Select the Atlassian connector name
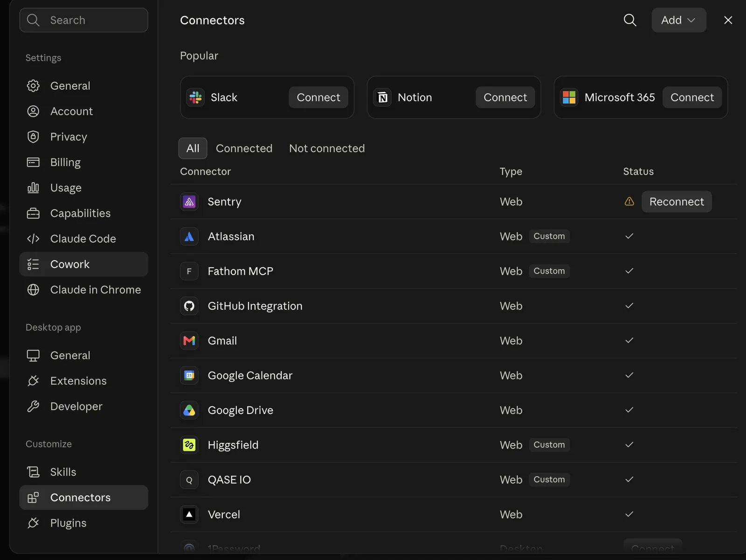Screen dimensions: 746x560 click(x=231, y=236)
